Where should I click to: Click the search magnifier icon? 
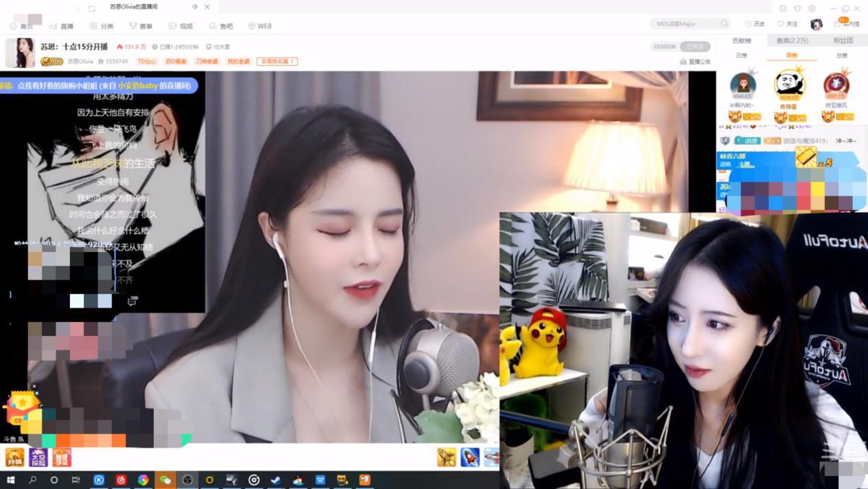[x=724, y=24]
